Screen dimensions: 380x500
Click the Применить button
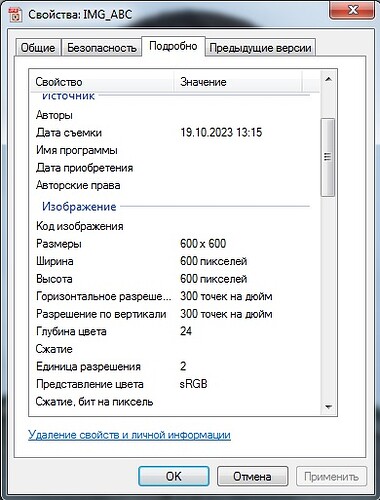click(x=331, y=476)
